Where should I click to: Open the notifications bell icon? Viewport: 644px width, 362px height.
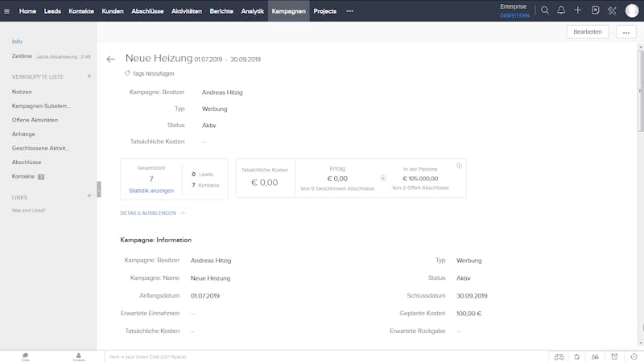coord(561,10)
